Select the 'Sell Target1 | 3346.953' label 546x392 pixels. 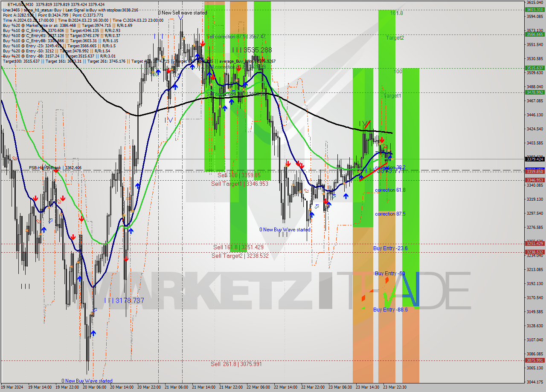(240, 184)
